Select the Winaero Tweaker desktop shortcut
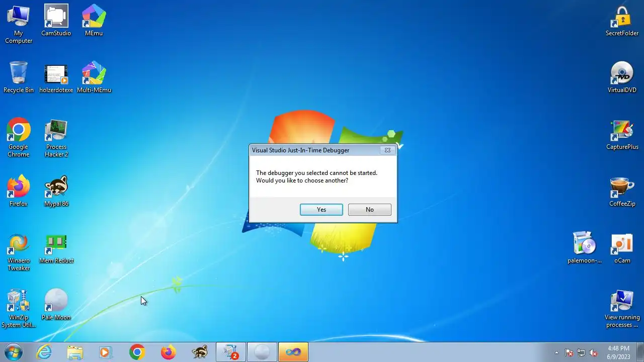Viewport: 644px width, 362px height. coord(19,251)
